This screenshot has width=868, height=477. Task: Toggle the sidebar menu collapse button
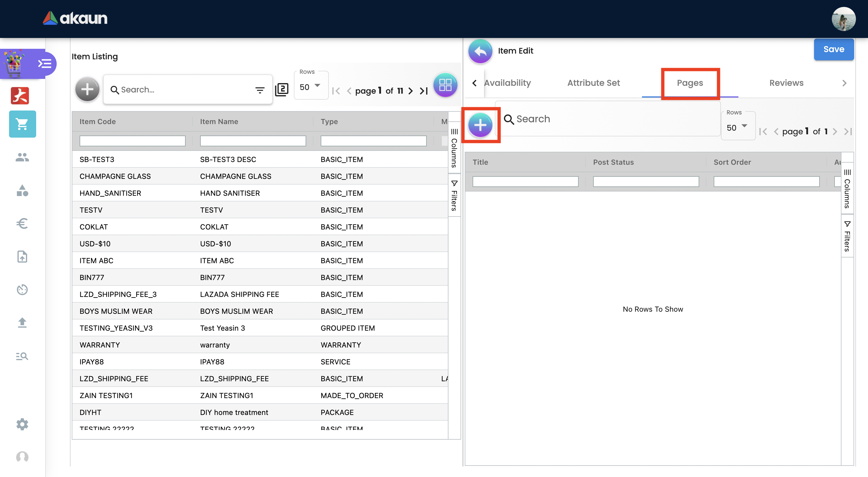pos(45,63)
